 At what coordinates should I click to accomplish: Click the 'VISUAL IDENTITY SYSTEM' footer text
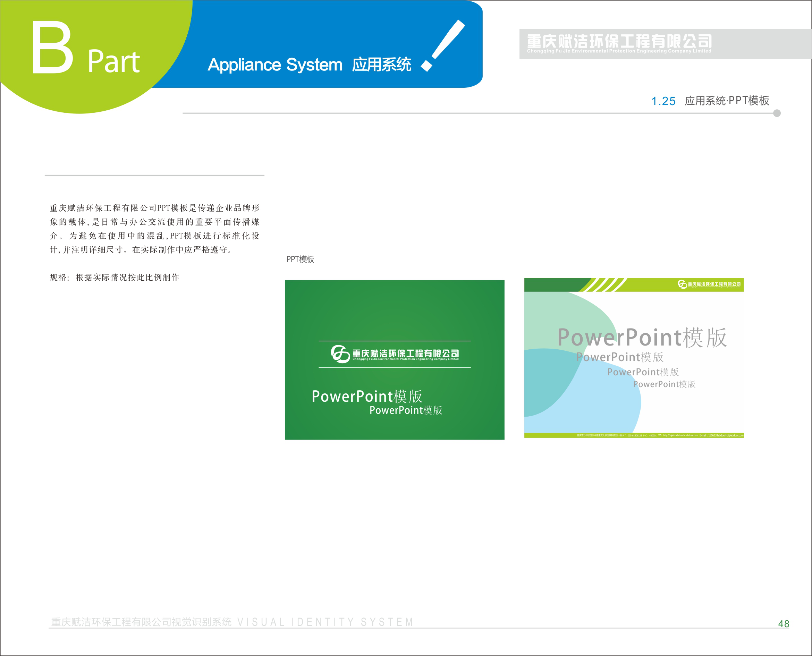point(325,622)
